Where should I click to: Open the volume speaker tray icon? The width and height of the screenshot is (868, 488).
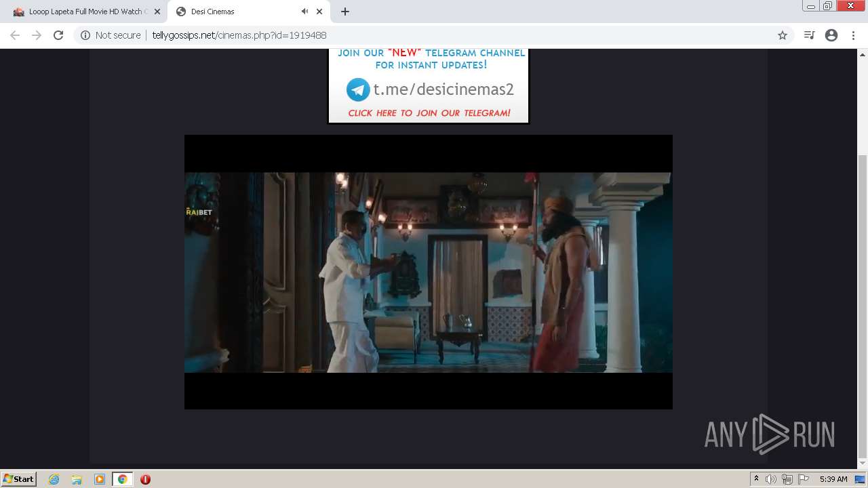pos(771,479)
